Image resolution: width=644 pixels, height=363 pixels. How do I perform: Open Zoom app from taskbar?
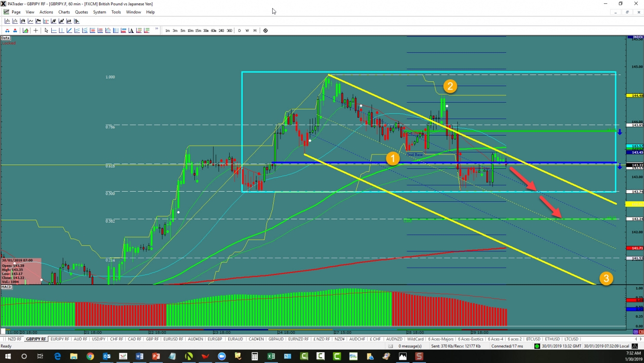[221, 357]
